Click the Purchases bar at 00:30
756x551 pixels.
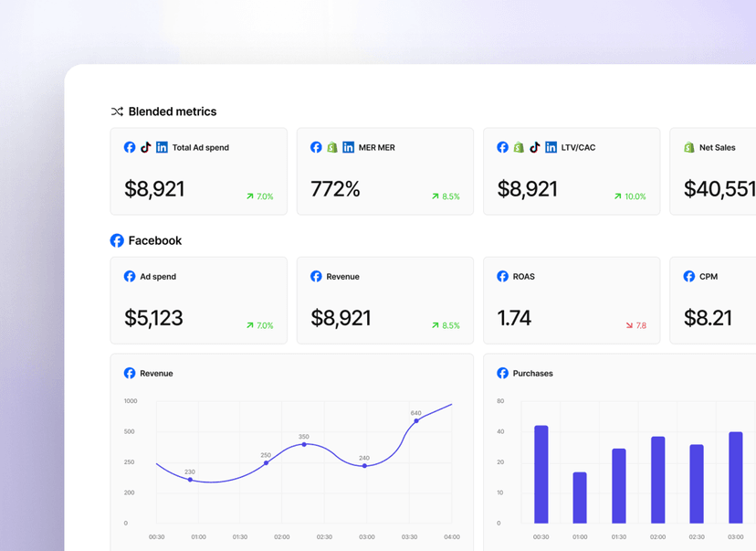(x=541, y=474)
